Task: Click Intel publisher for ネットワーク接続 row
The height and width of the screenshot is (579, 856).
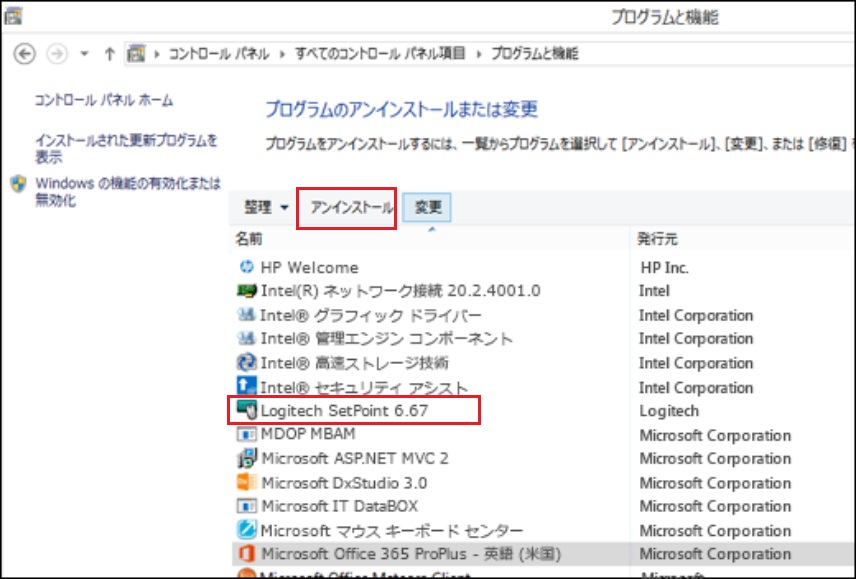Action: tap(654, 291)
